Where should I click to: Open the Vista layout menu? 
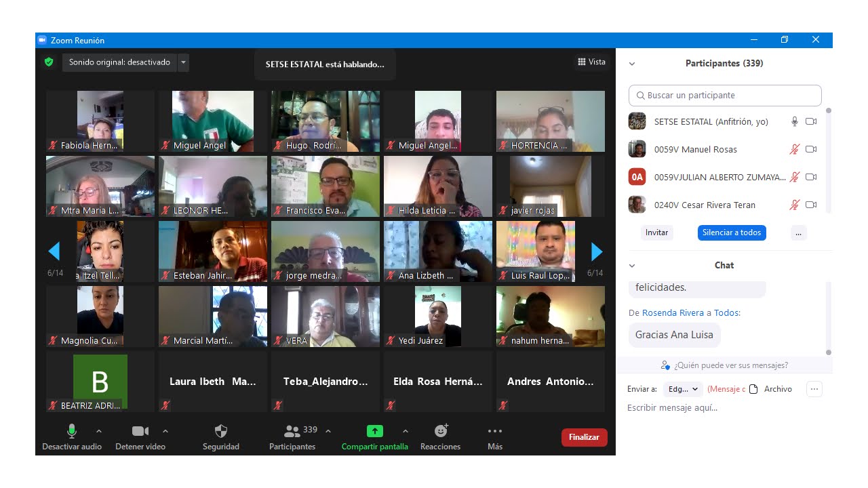(x=591, y=62)
